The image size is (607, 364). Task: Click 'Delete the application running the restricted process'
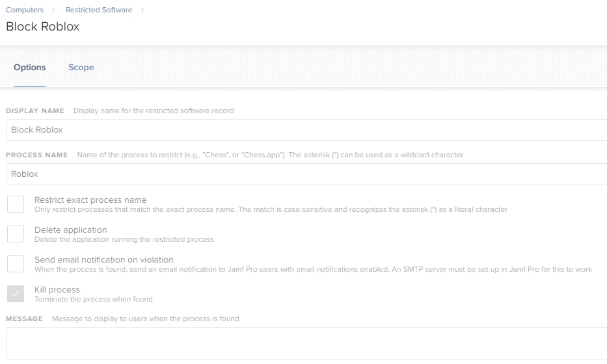(x=124, y=239)
